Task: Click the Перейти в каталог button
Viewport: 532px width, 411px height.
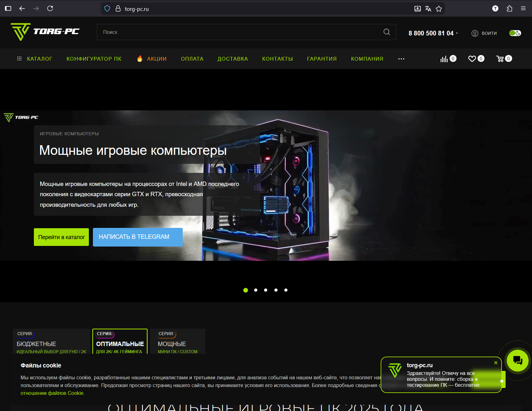Action: tap(61, 237)
